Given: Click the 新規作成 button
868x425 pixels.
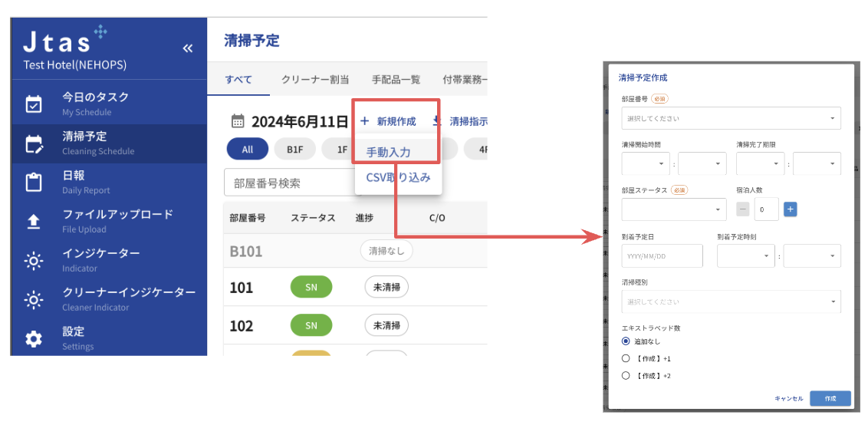Looking at the screenshot, I should click(388, 120).
